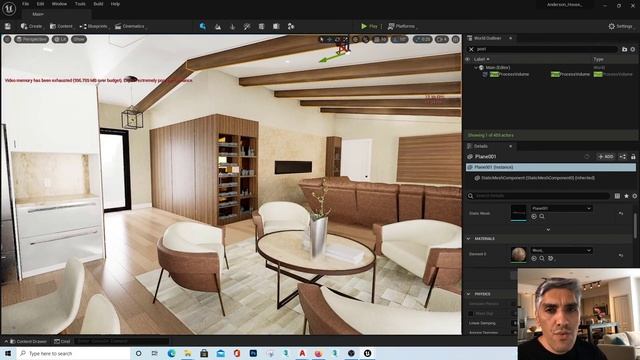Viewport: 640px width, 360px height.
Task: Switch to Mesh Paint mode
Action: coord(247,26)
